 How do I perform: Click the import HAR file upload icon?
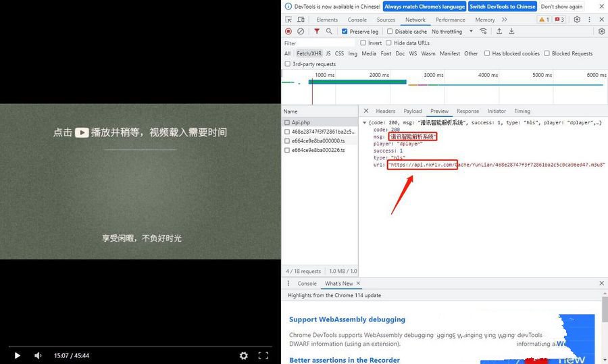tap(499, 31)
